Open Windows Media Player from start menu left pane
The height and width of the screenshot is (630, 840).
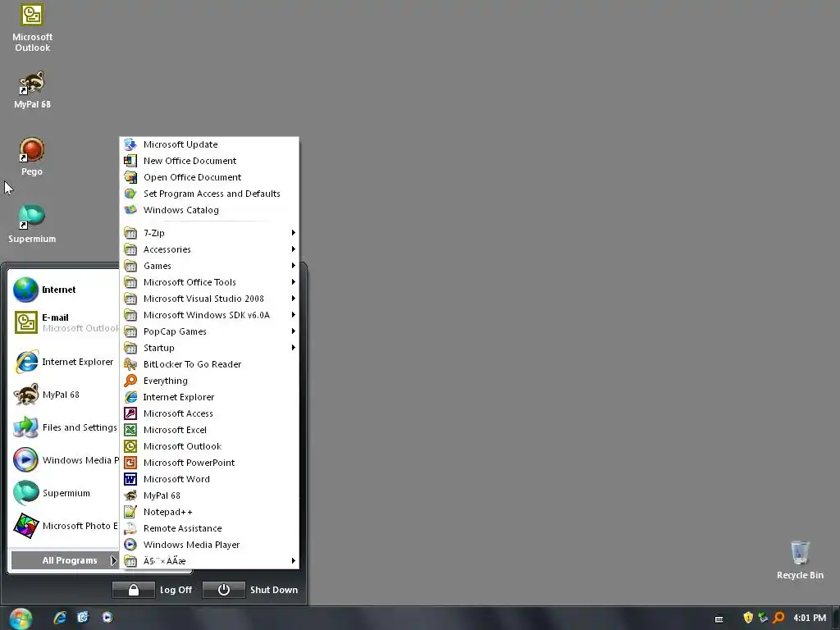coord(64,460)
